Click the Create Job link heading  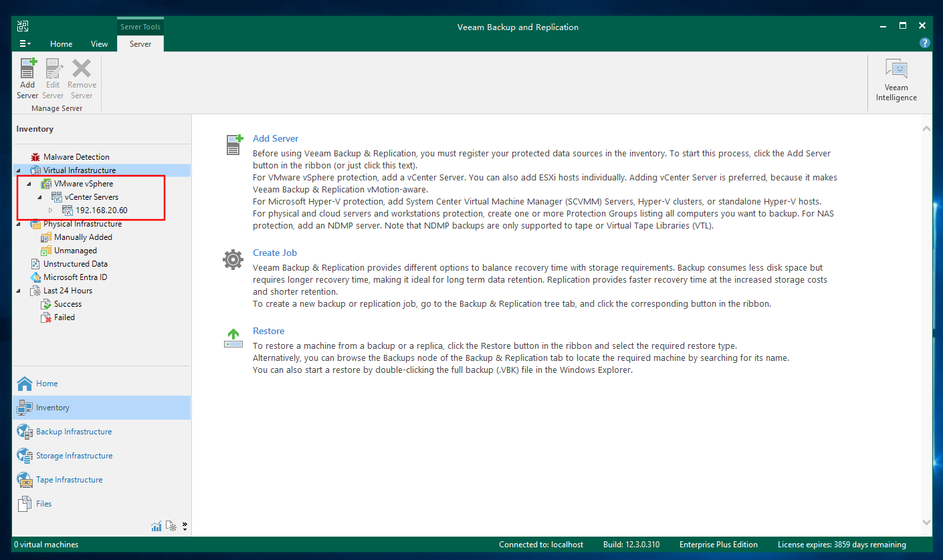click(275, 253)
